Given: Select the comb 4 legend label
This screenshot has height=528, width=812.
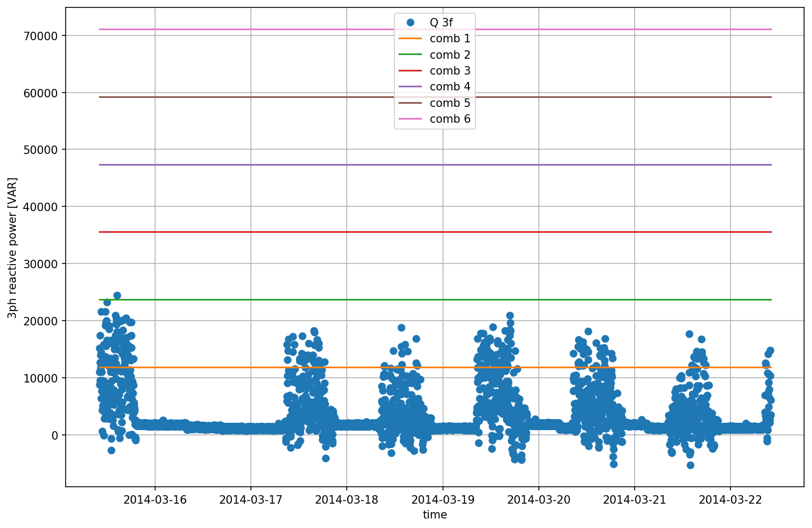Looking at the screenshot, I should click(449, 87).
